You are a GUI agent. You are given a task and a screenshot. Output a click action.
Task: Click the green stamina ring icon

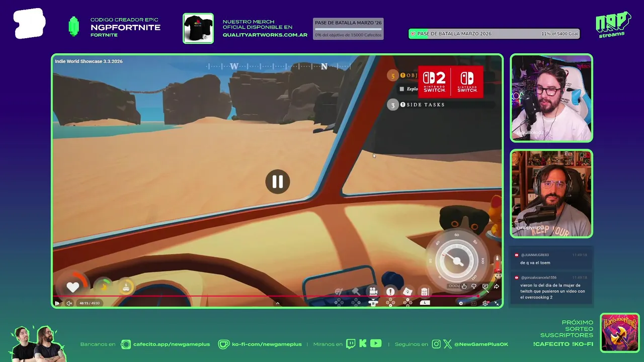[104, 287]
